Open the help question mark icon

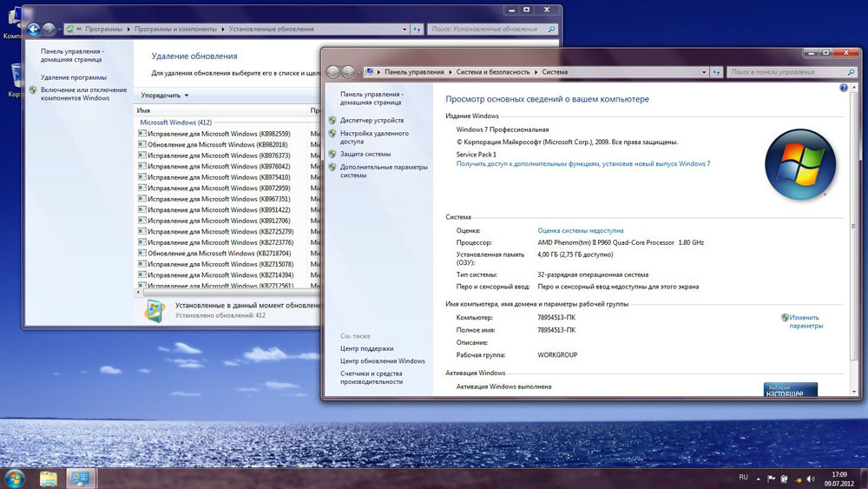(844, 89)
